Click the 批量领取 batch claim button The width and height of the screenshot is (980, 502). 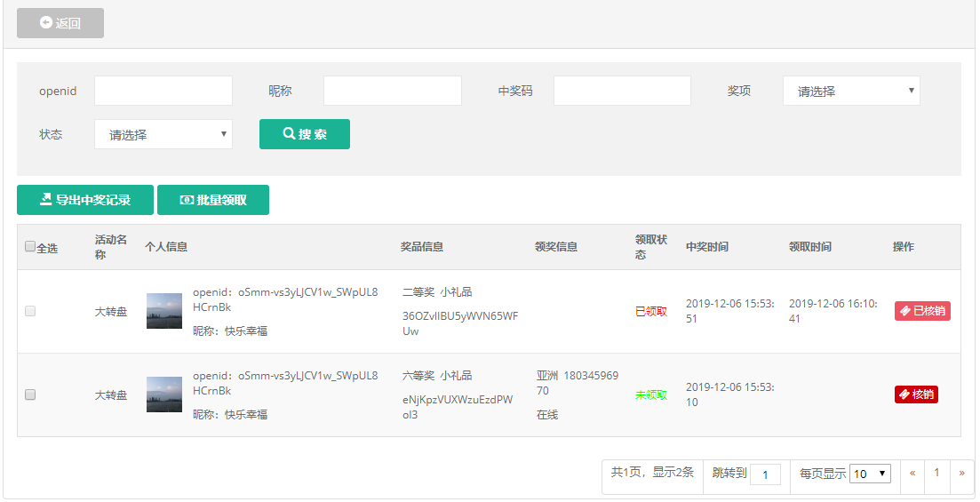click(213, 200)
